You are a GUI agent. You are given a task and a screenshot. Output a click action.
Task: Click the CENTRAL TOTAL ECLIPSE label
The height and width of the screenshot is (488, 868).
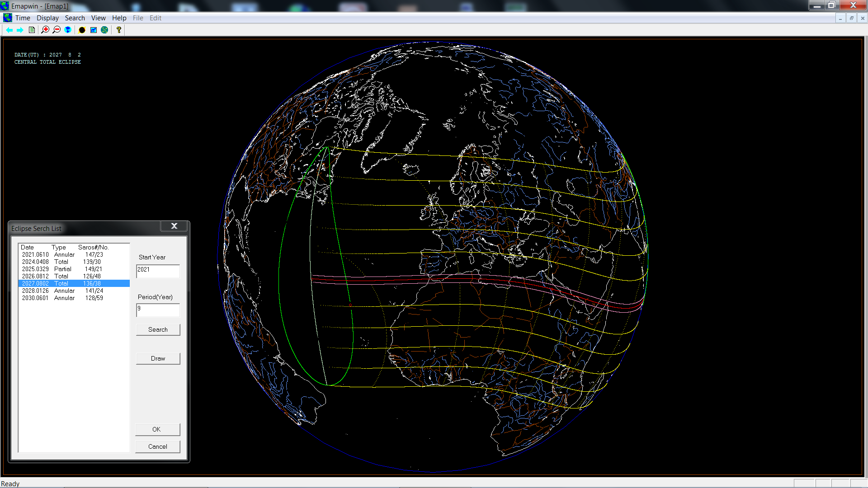click(x=47, y=62)
